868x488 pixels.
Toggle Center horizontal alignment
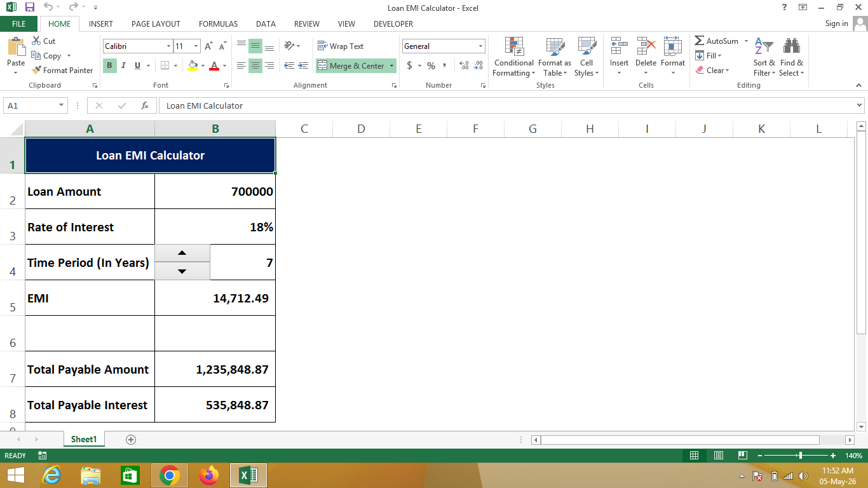click(255, 65)
